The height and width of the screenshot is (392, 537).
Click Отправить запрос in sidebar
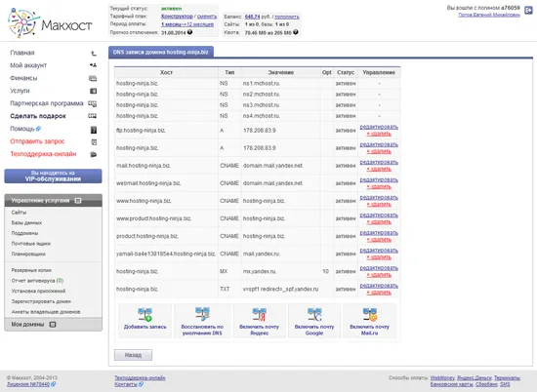pos(37,141)
